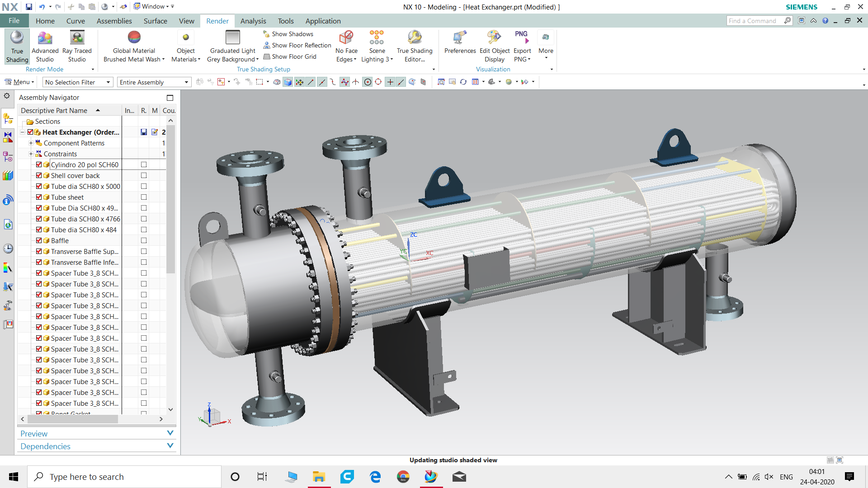Click the Global Material Brushed Metal icon
The height and width of the screenshot is (488, 868).
tap(134, 37)
